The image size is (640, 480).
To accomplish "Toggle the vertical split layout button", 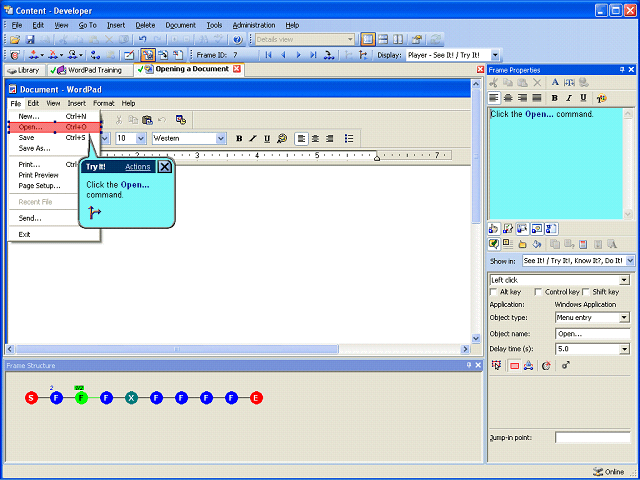I will (398, 40).
